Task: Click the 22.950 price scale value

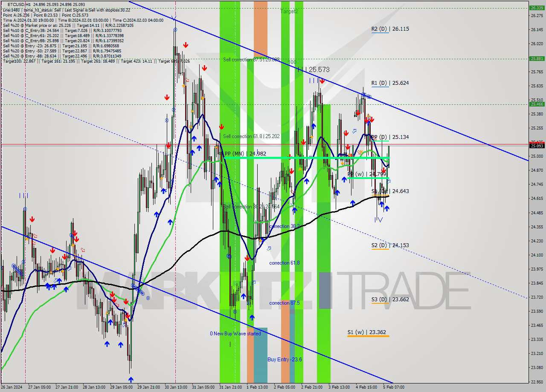Action: tap(537, 381)
